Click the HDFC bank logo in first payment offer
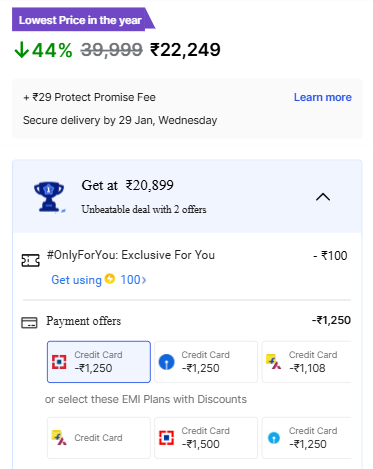The height and width of the screenshot is (469, 373). pyautogui.click(x=59, y=362)
